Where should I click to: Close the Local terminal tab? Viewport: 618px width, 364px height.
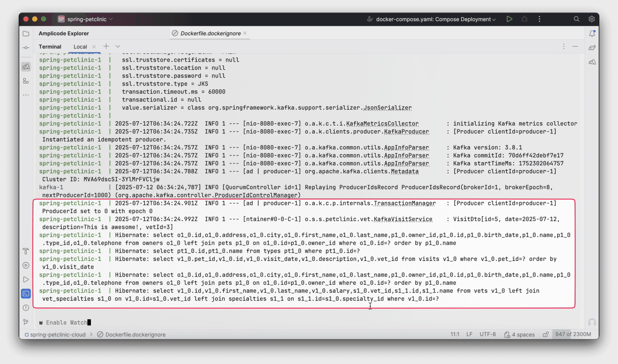point(94,47)
